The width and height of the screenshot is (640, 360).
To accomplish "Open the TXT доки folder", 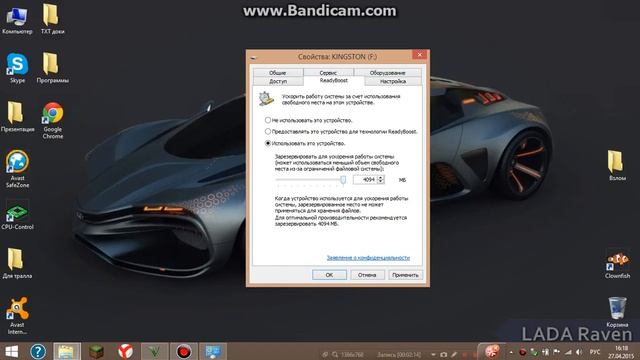I will coord(52,19).
